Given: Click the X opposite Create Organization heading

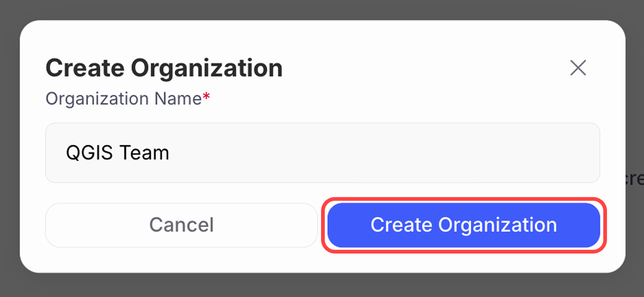Looking at the screenshot, I should [578, 68].
